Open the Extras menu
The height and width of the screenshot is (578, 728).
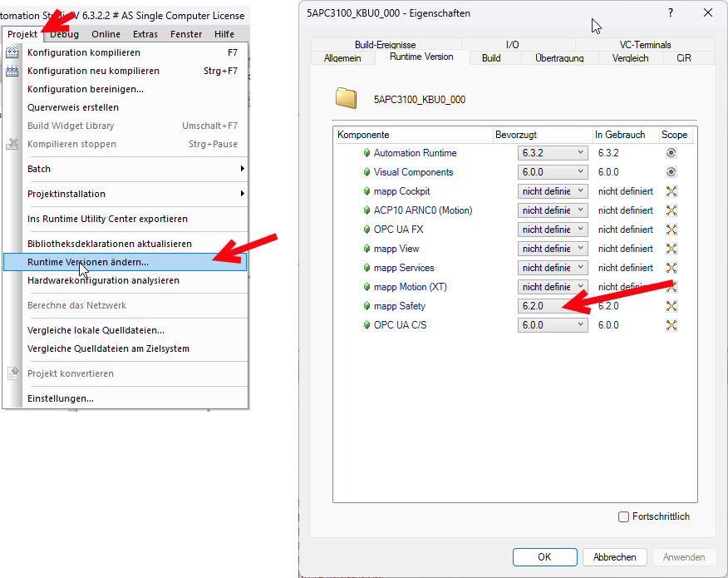click(x=145, y=34)
